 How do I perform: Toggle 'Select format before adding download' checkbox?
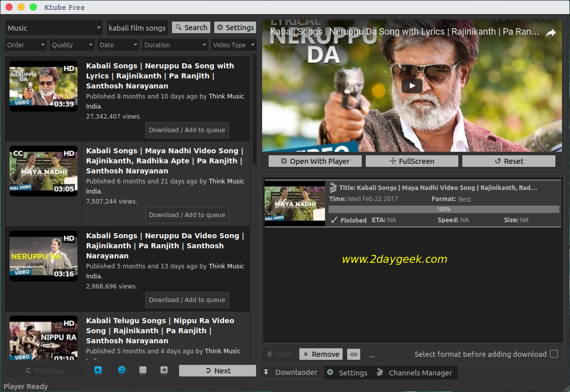[553, 354]
